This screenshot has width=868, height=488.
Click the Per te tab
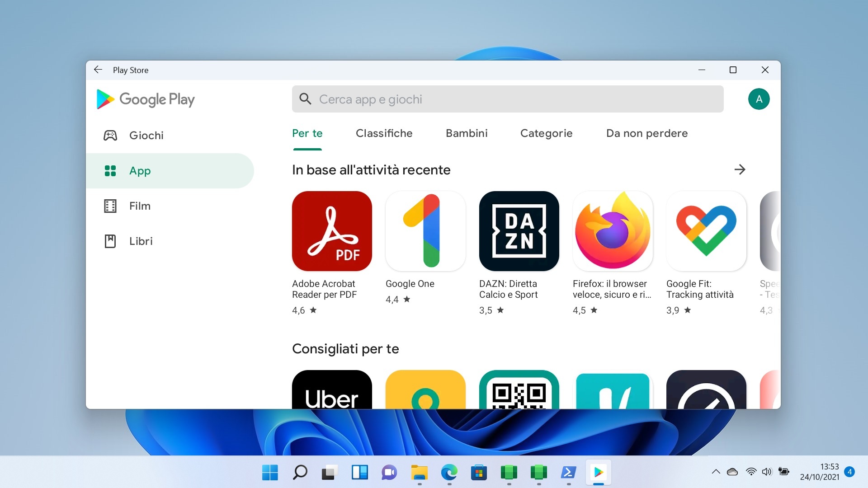coord(308,133)
